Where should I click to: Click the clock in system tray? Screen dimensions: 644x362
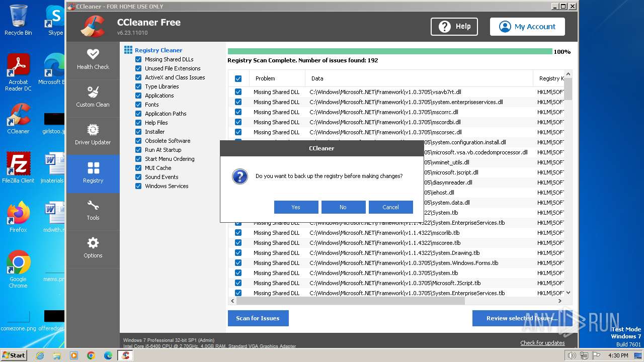coord(618,355)
